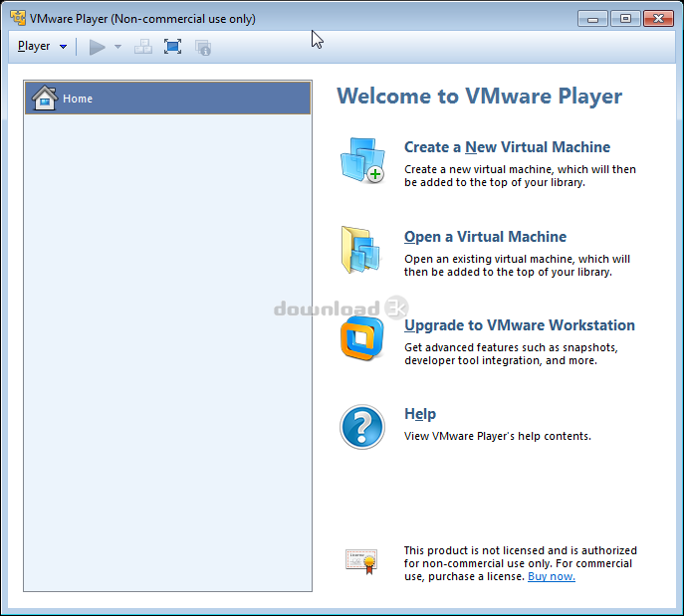
Task: Maximize the VMware Player window
Action: 624,18
